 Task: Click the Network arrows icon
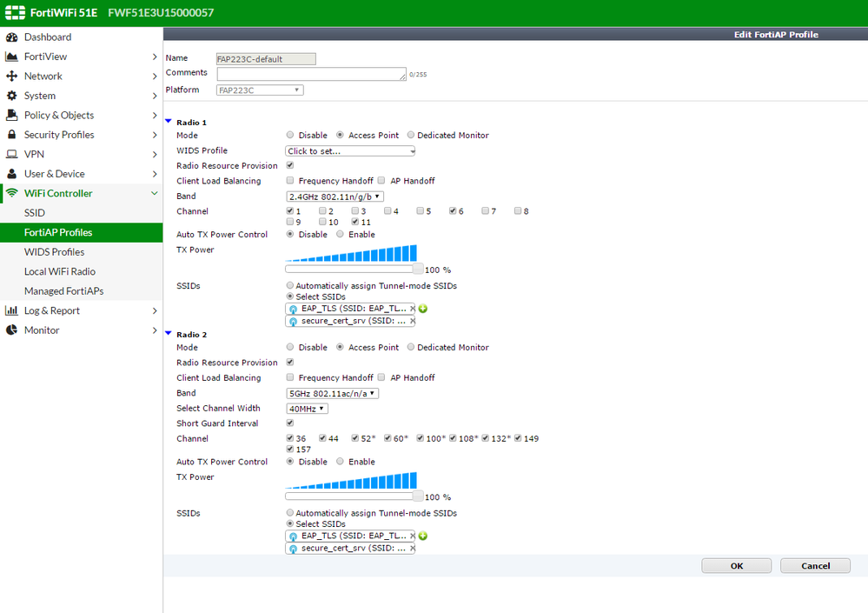(11, 76)
